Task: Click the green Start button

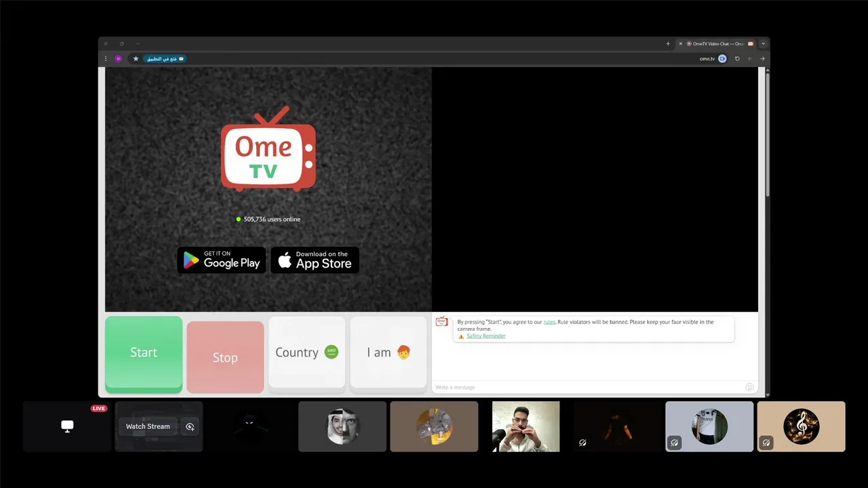Action: 144,354
